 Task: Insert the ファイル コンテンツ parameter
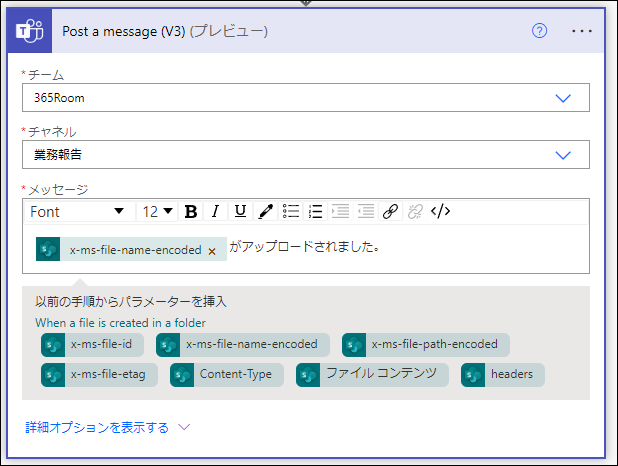coord(372,375)
